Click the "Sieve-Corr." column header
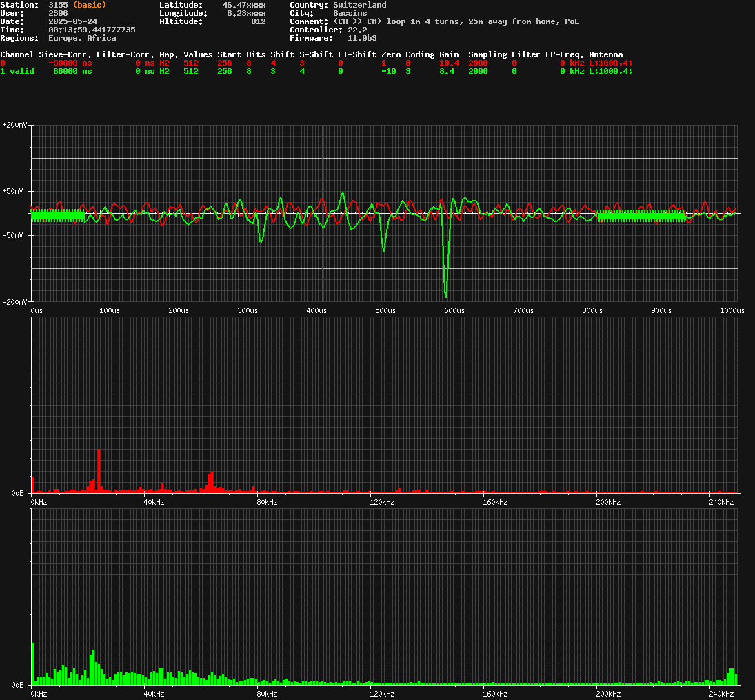 pos(66,54)
